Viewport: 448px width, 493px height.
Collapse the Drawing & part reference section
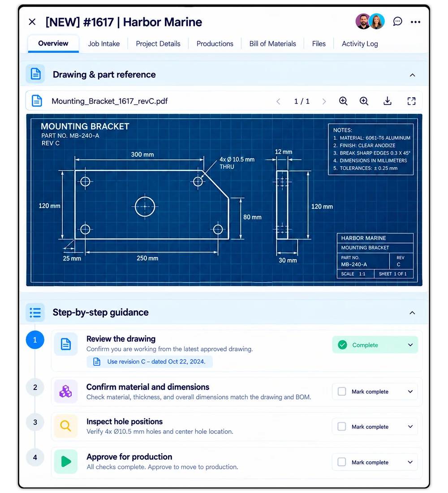tap(412, 75)
